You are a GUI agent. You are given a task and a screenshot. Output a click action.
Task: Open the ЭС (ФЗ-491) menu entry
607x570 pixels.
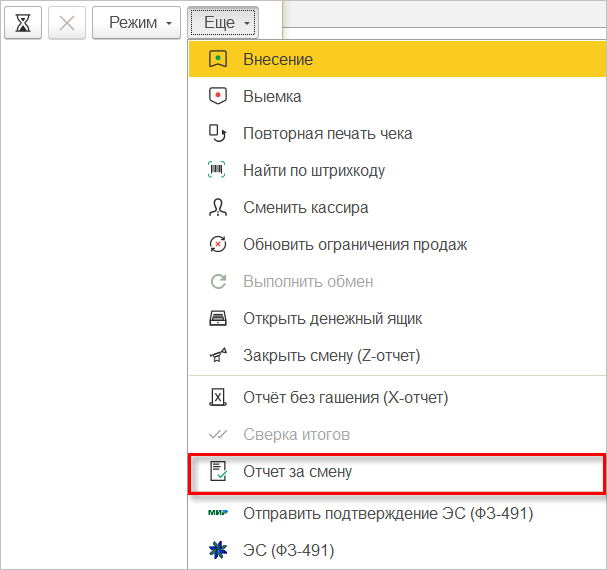[x=288, y=551]
